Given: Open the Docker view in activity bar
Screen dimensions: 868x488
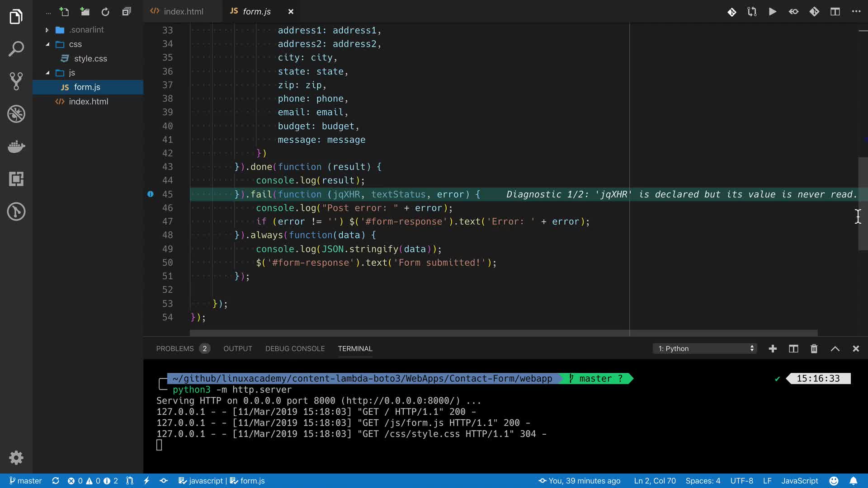Looking at the screenshot, I should pos(16,146).
